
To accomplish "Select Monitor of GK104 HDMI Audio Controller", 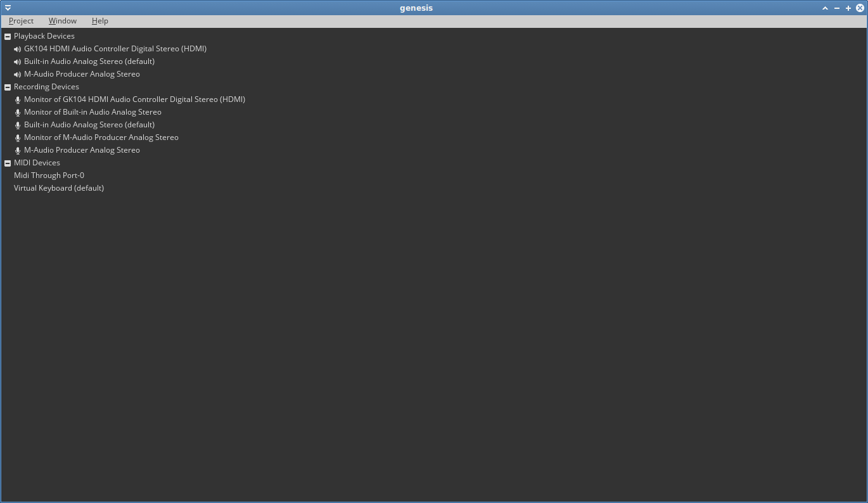I will click(134, 99).
